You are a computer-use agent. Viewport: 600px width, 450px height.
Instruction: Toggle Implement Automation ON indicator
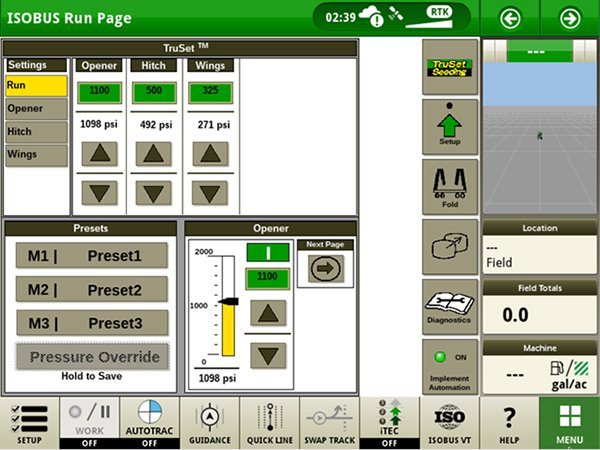pos(449,367)
